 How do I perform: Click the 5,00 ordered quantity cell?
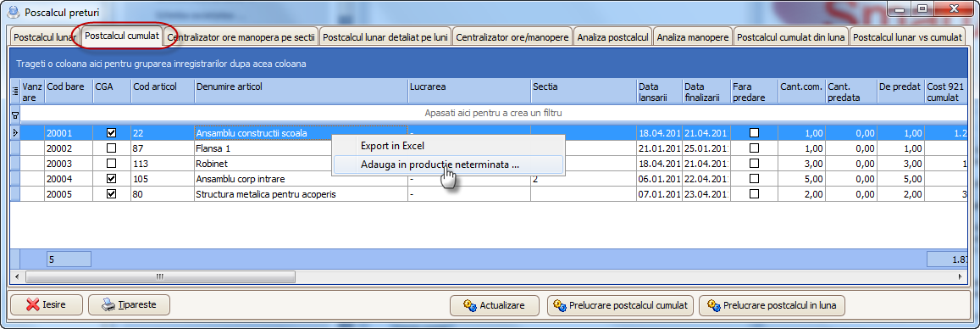802,179
